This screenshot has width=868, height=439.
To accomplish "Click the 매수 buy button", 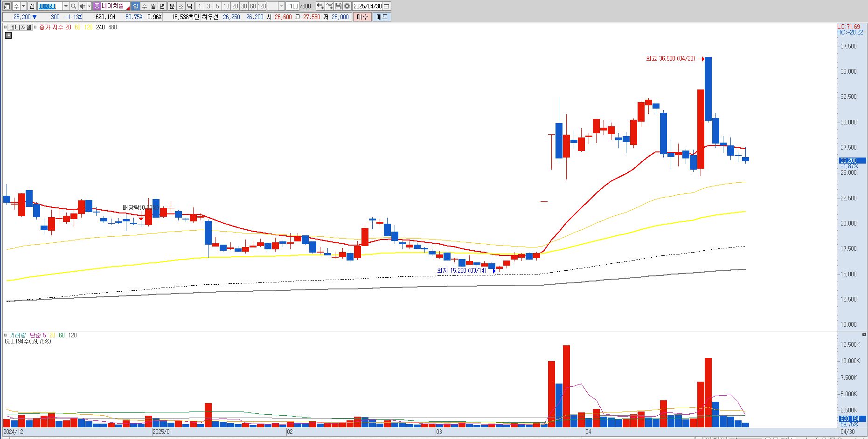I will 362,17.
